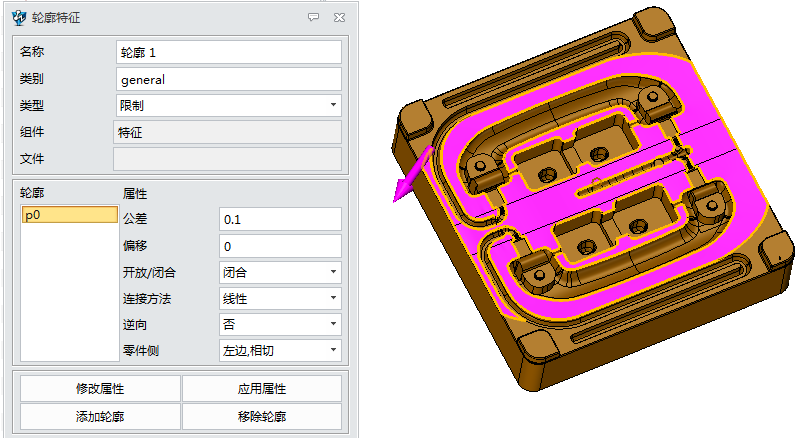806x438 pixels.
Task: Click the 移除轮廓 button
Action: point(262,417)
